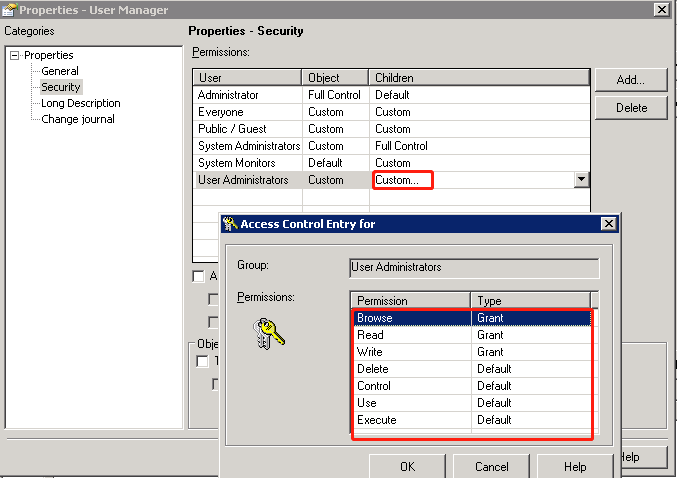Click the key icon in Access Control Entry title
The width and height of the screenshot is (677, 478).
pos(229,224)
